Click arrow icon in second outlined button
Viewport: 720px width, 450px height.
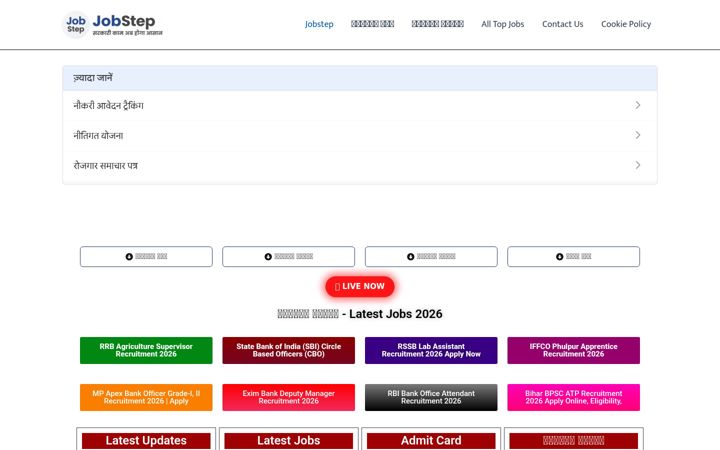click(268, 257)
